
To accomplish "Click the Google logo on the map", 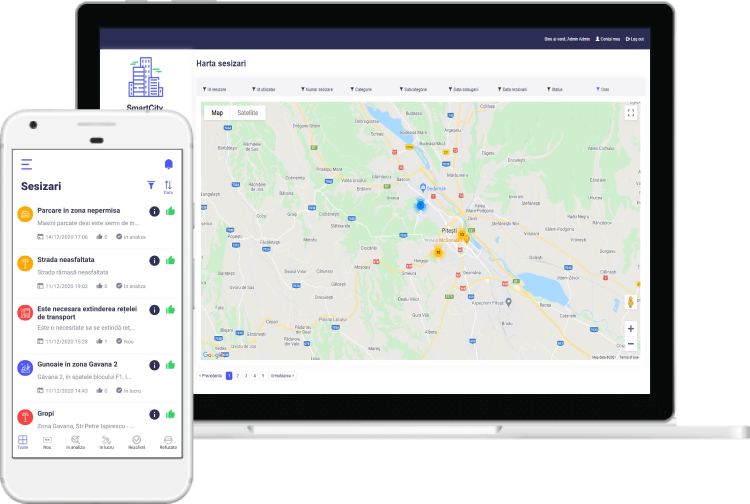I will (212, 355).
